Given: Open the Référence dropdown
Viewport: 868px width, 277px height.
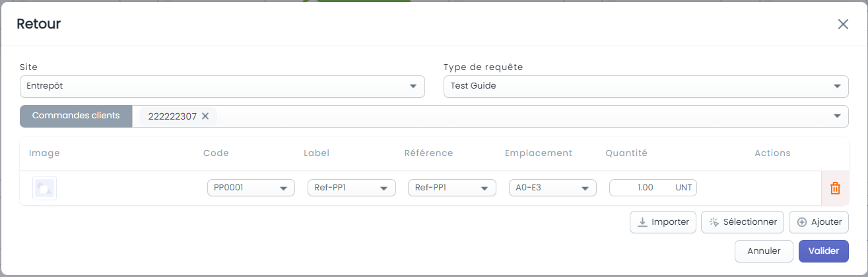Looking at the screenshot, I should [x=452, y=188].
